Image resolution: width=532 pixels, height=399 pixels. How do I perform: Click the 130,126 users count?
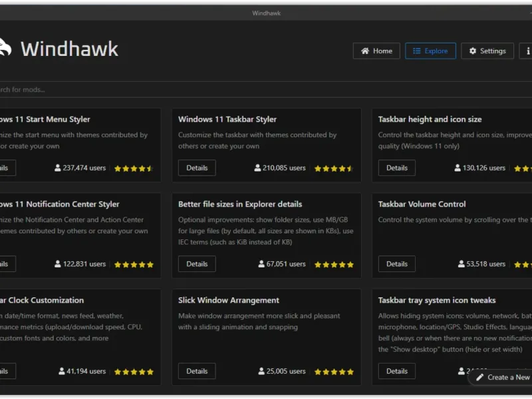click(x=484, y=168)
